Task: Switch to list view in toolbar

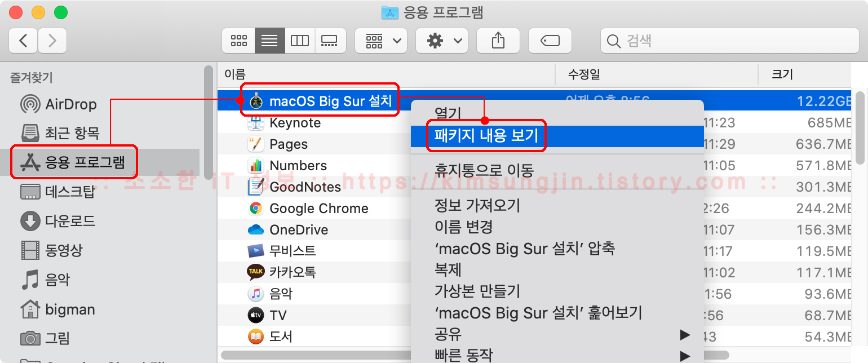Action: click(269, 41)
